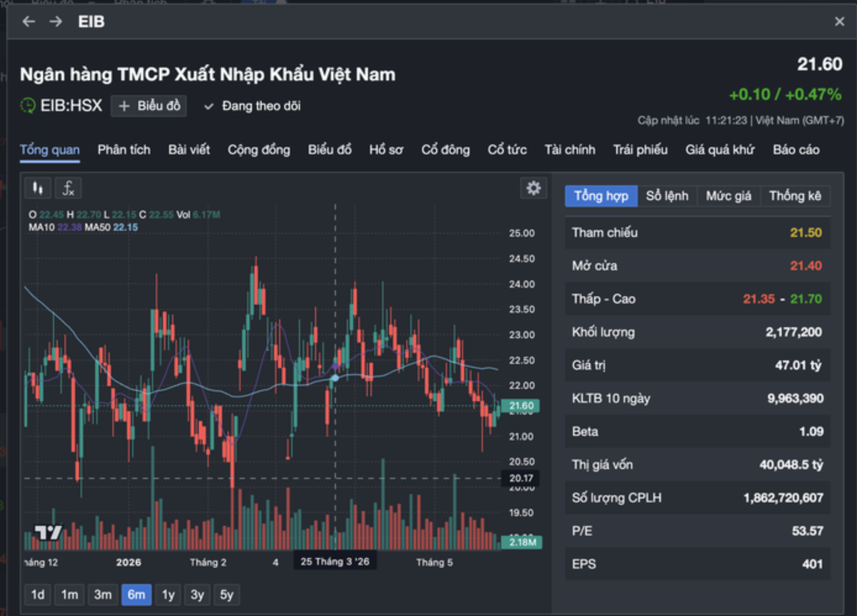The image size is (857, 616).
Task: Set chart range to 1d
Action: click(38, 594)
